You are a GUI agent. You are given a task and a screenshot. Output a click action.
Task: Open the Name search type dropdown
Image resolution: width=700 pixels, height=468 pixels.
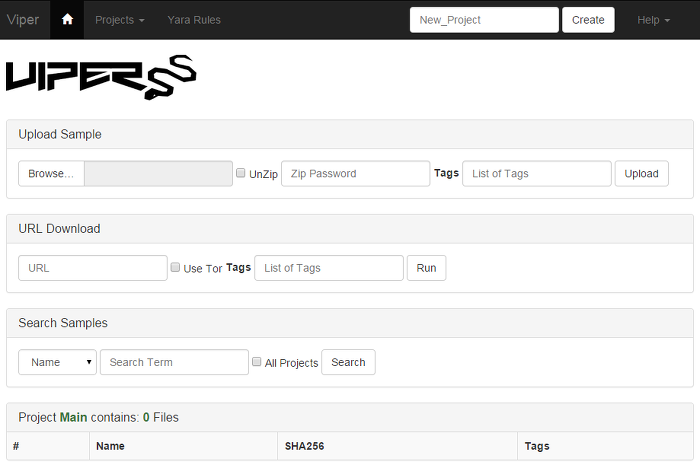pos(57,362)
